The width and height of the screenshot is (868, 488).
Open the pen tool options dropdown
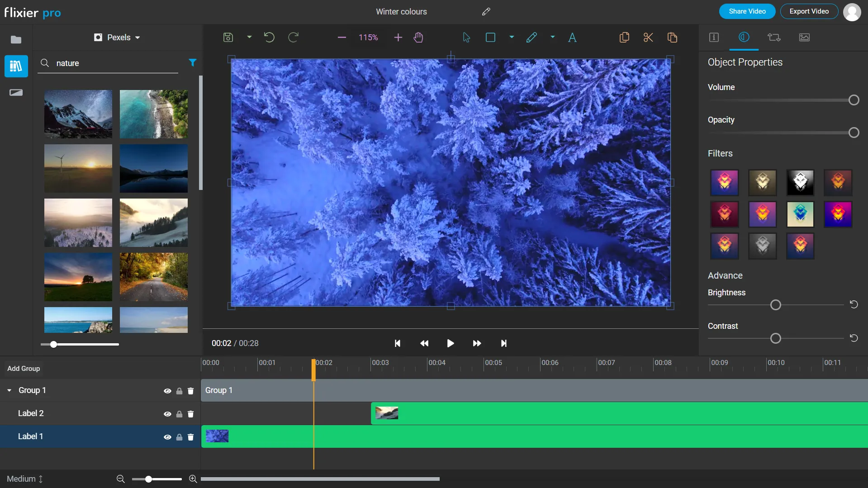coord(552,38)
